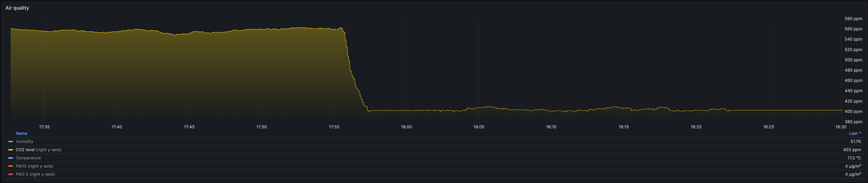
Task: Click the 420 ppm y-axis label
Action: 853,101
